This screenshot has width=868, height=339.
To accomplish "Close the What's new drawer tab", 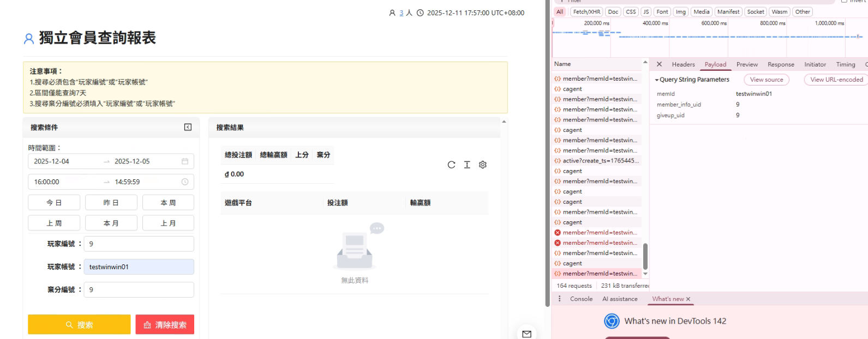I will tap(689, 299).
